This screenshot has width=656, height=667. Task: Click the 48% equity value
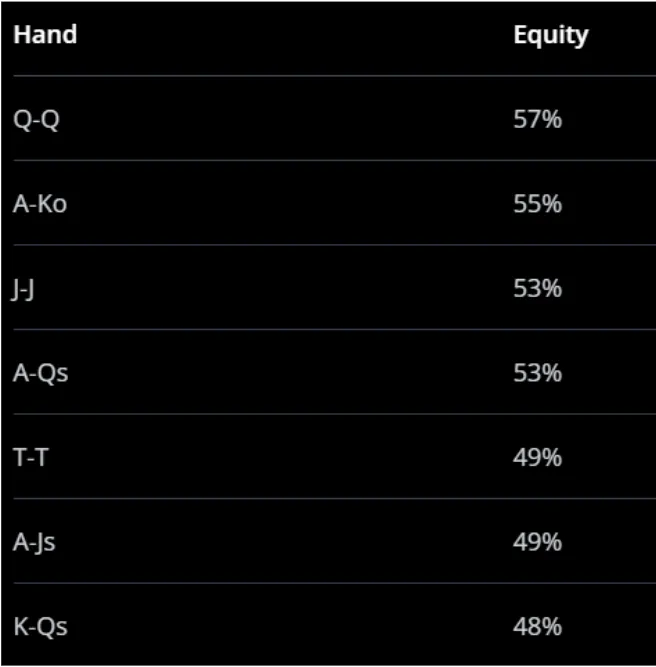537,627
